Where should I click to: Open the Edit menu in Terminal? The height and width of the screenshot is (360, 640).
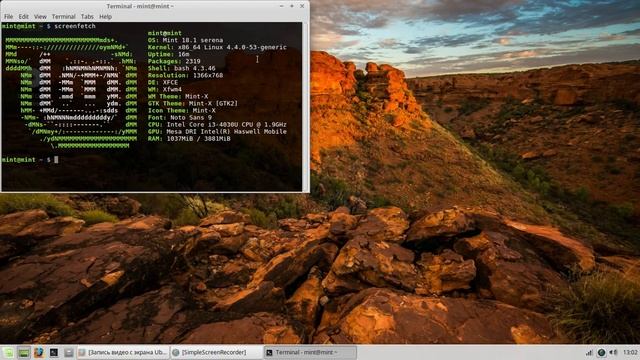[x=24, y=17]
